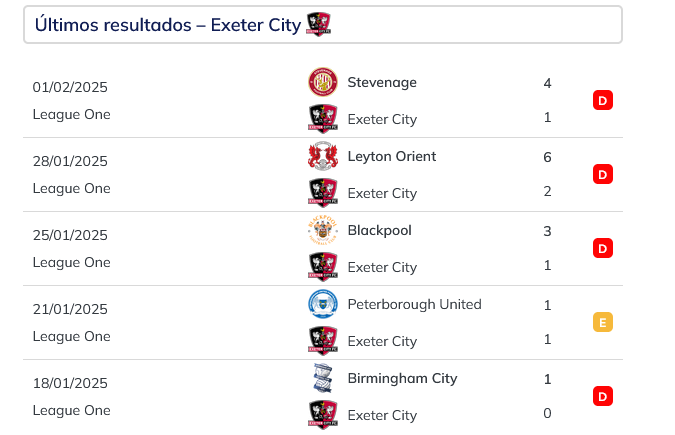The height and width of the screenshot is (435, 675).
Task: Click the Stevenage club crest
Action: tap(323, 82)
